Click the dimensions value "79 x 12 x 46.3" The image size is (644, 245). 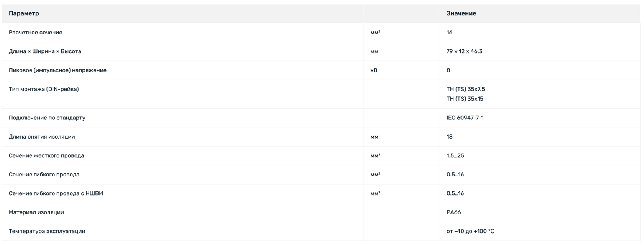pos(464,51)
